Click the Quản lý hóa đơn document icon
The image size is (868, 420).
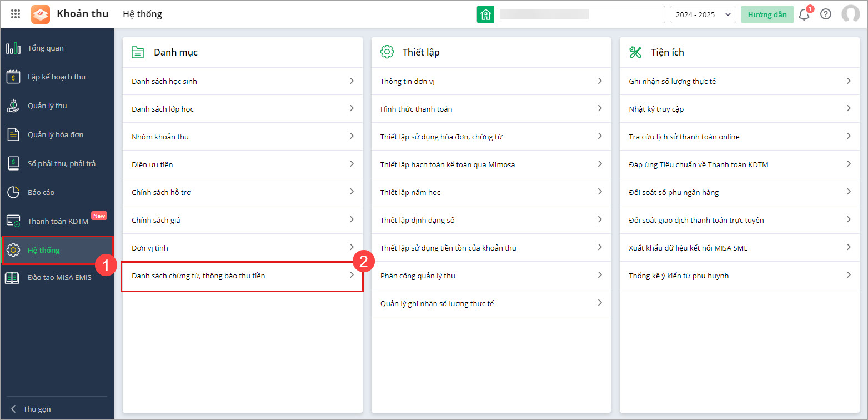click(13, 135)
